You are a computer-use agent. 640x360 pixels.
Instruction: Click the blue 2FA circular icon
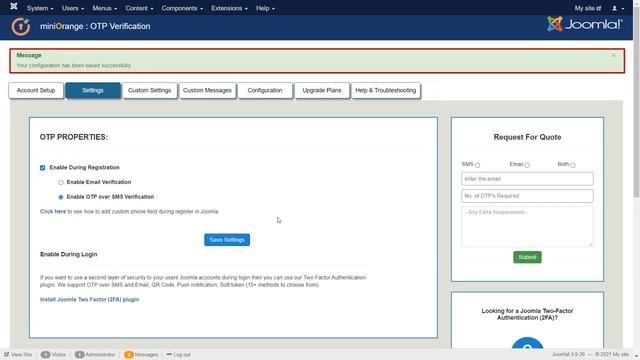pos(527,343)
